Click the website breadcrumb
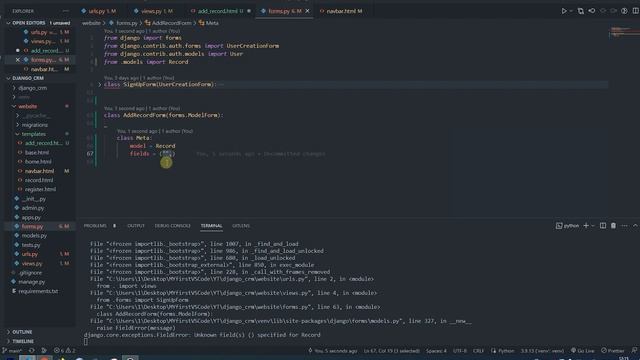 (x=91, y=23)
